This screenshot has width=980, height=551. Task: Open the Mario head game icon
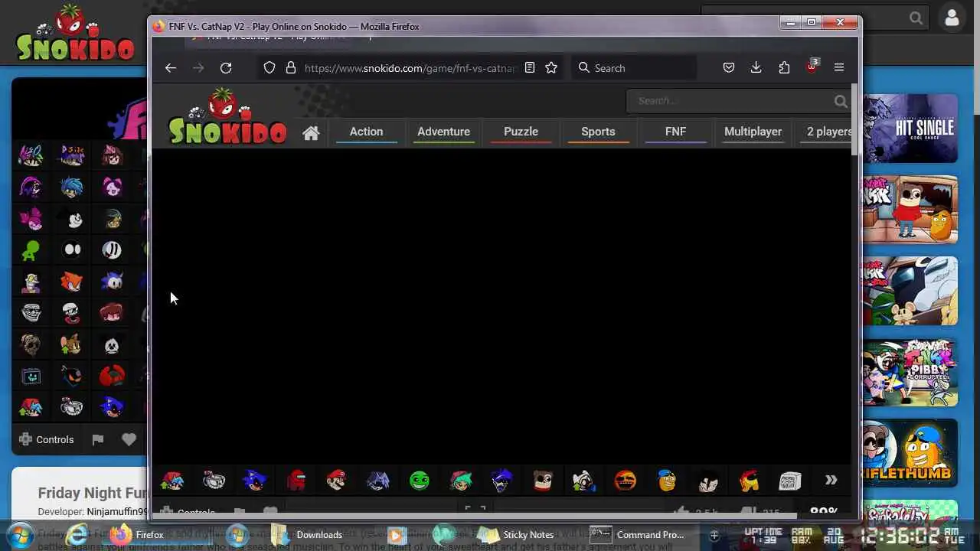336,481
